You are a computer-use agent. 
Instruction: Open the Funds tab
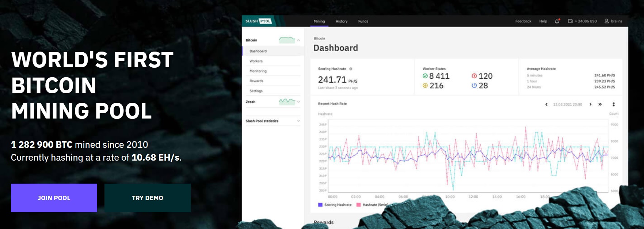[x=363, y=21]
